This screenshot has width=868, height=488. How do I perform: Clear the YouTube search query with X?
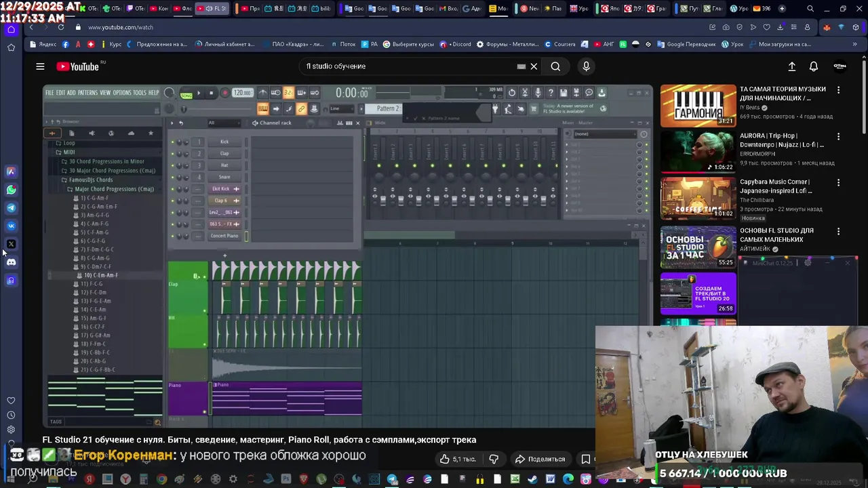click(x=534, y=66)
